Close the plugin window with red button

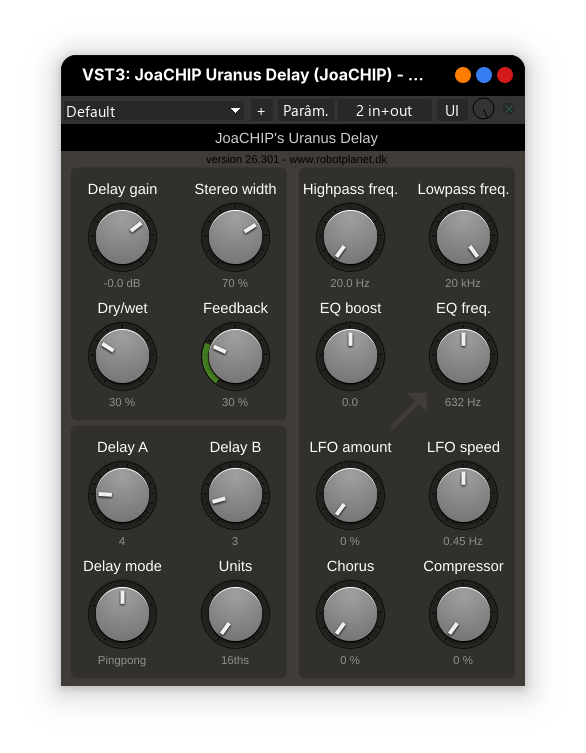[x=505, y=75]
